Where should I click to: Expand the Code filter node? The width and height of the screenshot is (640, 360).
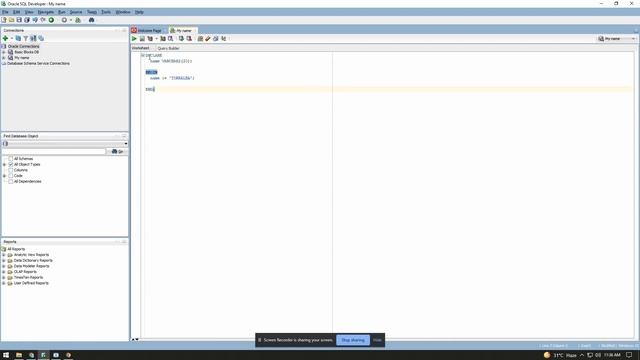4,176
